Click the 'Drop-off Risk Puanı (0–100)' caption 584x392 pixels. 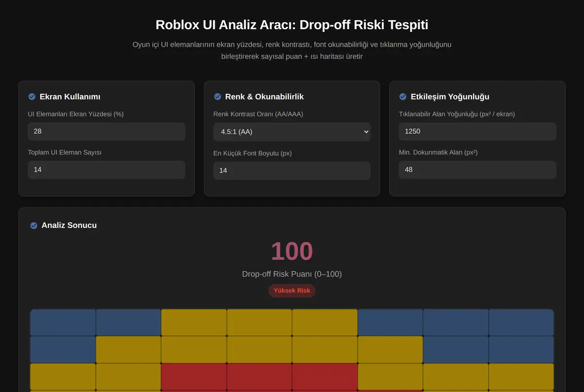tap(292, 274)
